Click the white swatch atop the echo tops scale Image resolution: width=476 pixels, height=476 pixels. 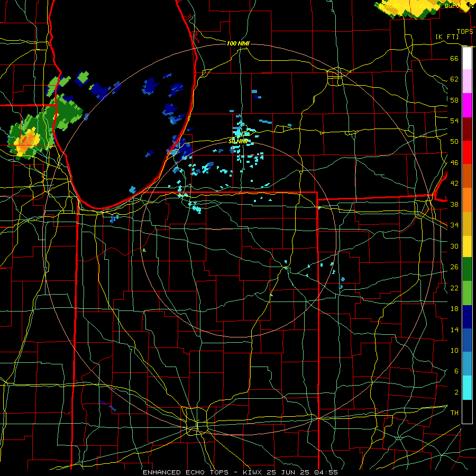click(467, 58)
